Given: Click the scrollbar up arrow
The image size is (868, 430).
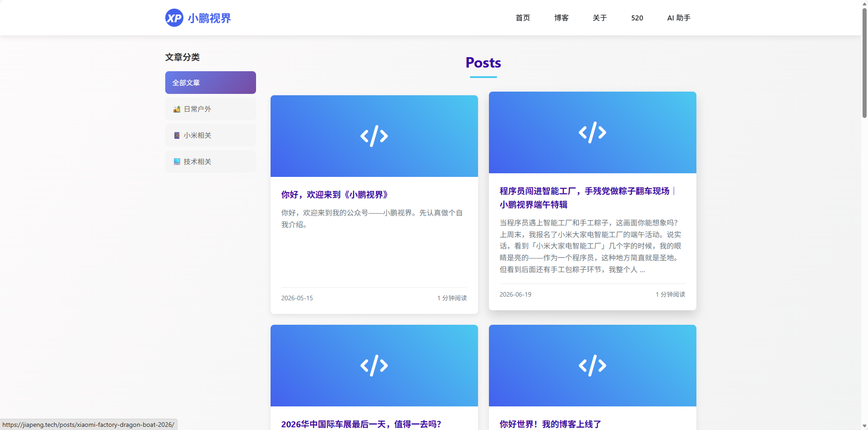Looking at the screenshot, I should pyautogui.click(x=865, y=4).
